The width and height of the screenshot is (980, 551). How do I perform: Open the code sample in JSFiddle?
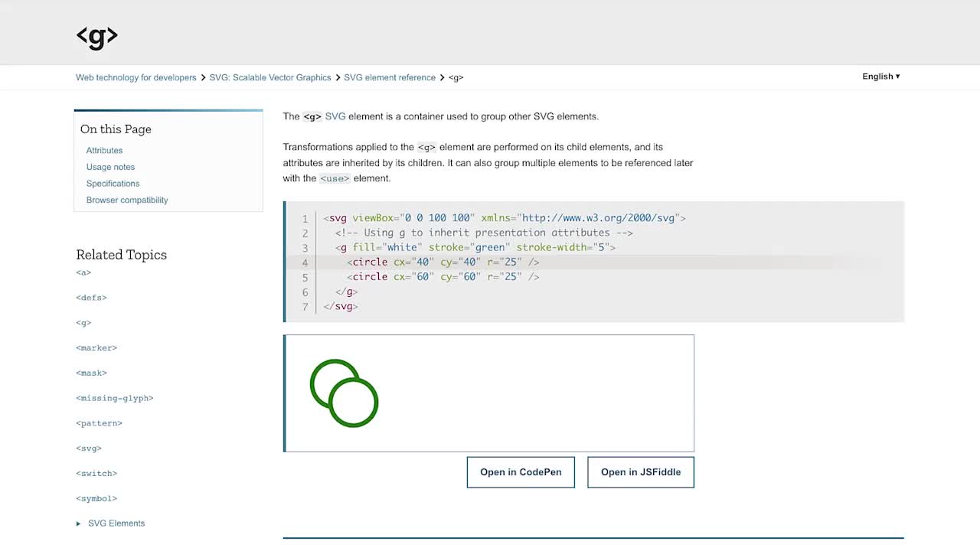coord(640,471)
